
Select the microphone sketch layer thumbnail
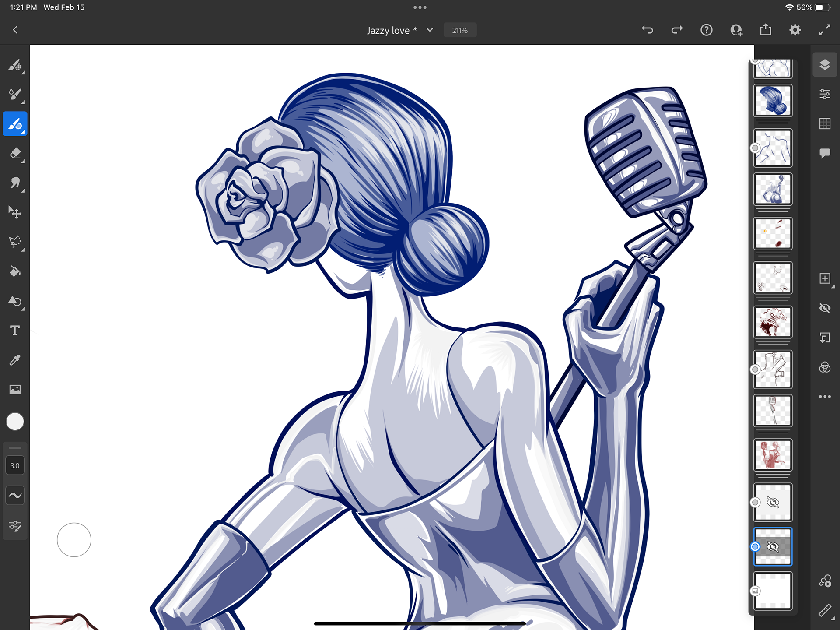[773, 411]
